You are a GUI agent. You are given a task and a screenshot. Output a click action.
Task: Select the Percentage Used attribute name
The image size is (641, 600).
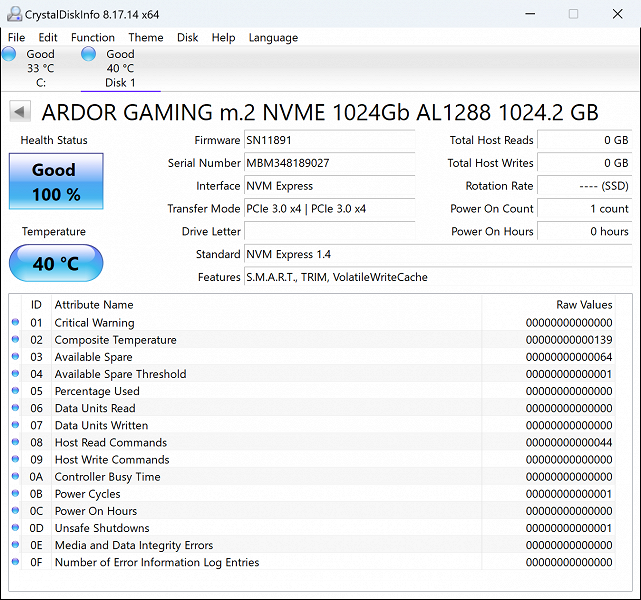[x=97, y=391]
